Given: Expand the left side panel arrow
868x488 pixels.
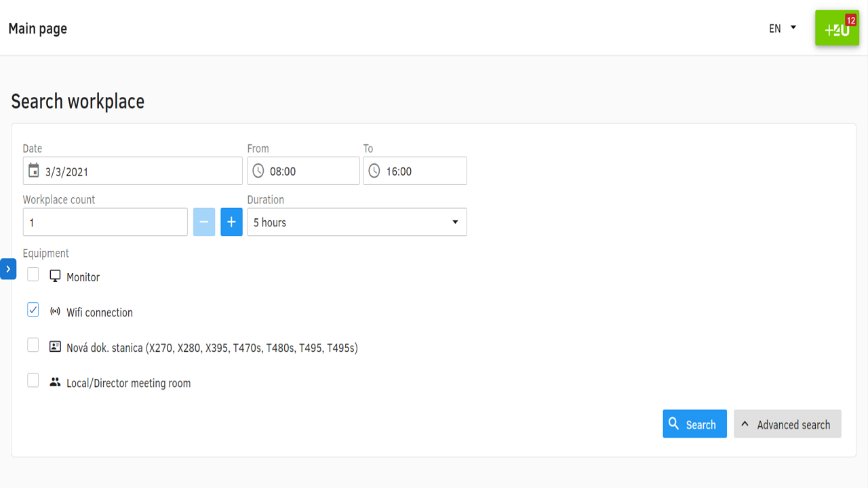Looking at the screenshot, I should pyautogui.click(x=7, y=269).
